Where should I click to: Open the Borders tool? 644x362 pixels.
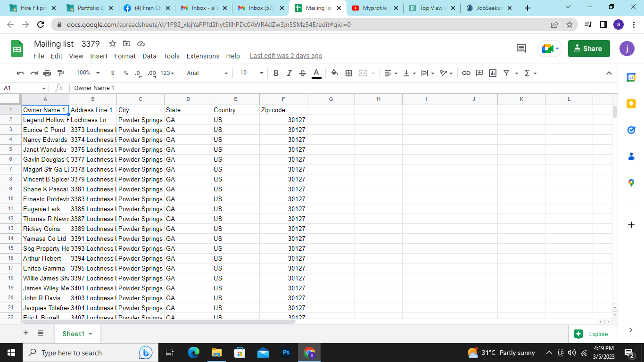click(349, 73)
